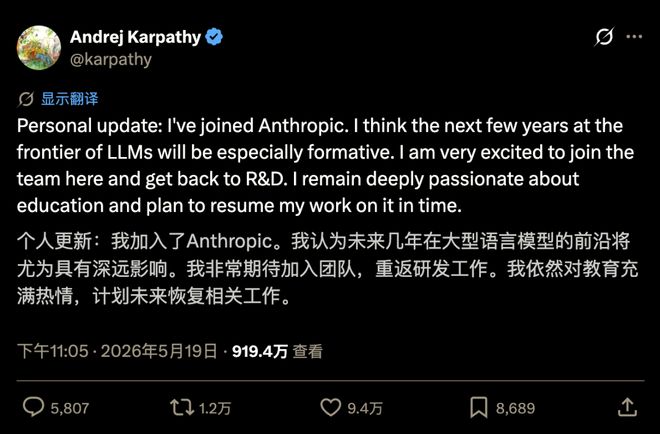Like the post with the heart icon
This screenshot has width=660, height=434.
click(x=330, y=407)
